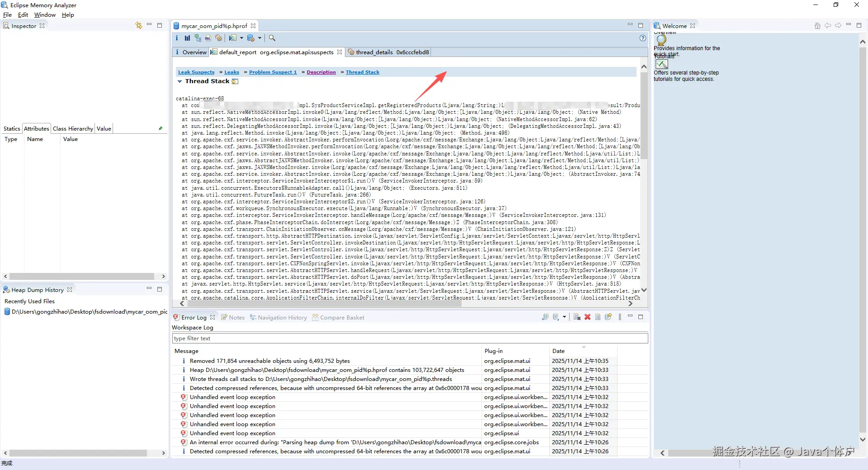Image resolution: width=868 pixels, height=470 pixels.
Task: Open the thread overview gear icon
Action: pos(219,38)
